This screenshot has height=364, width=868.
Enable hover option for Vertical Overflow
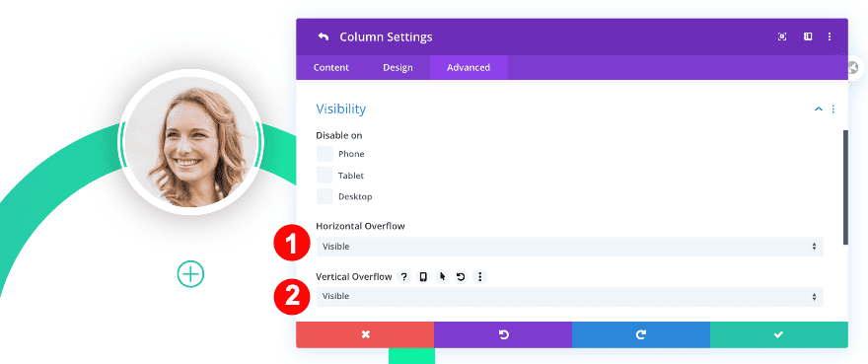442,276
